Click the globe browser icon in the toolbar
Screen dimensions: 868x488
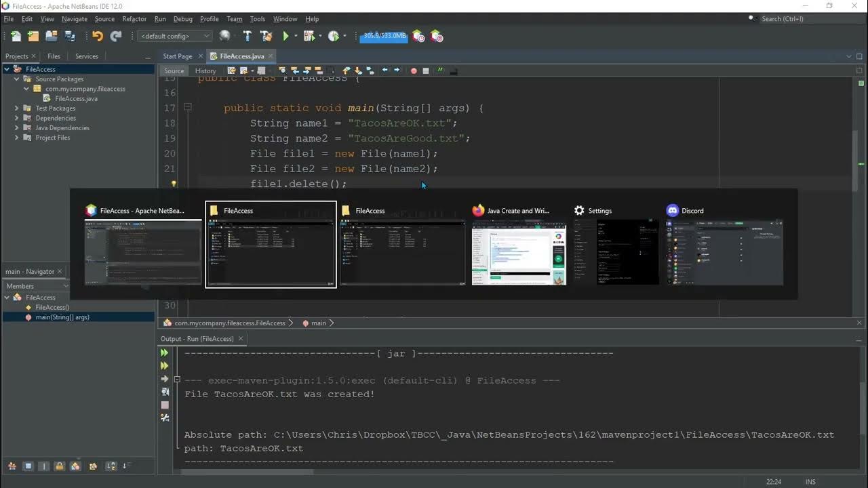[224, 36]
